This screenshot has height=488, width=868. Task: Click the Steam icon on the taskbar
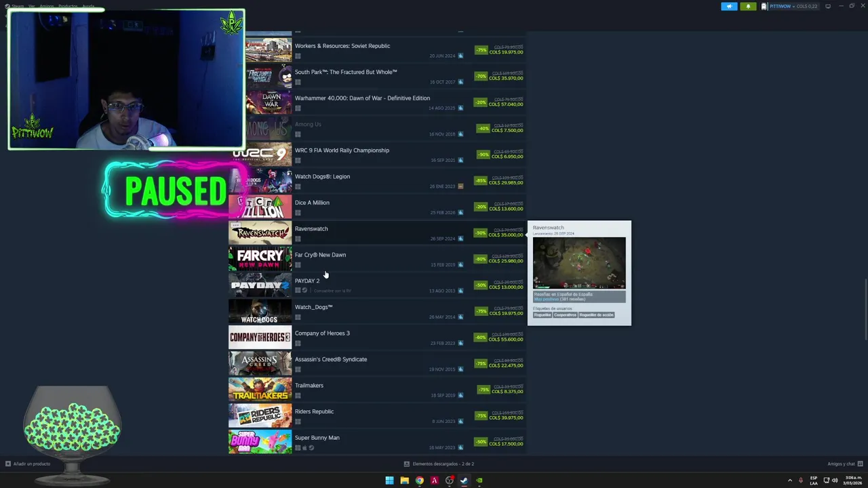464,481
